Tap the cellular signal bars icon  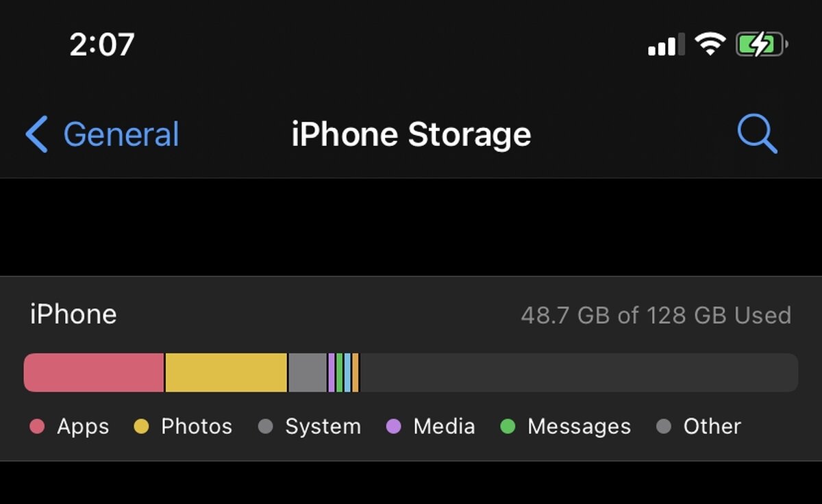666,46
